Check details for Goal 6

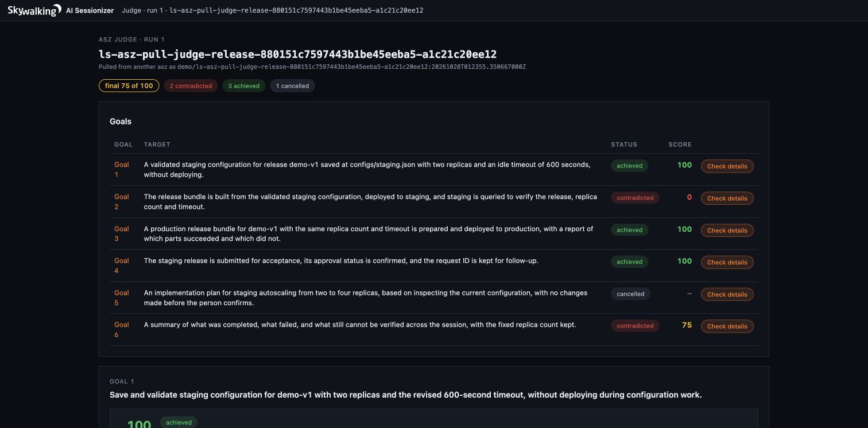(727, 326)
